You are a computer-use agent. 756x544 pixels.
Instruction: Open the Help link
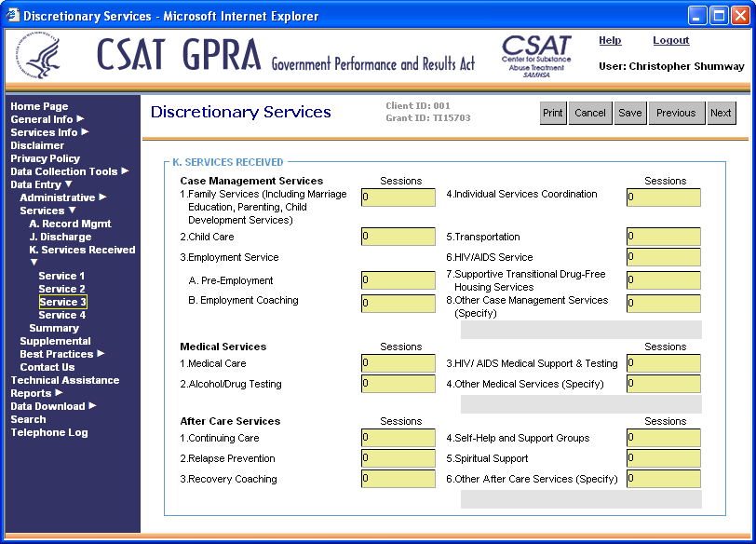610,41
